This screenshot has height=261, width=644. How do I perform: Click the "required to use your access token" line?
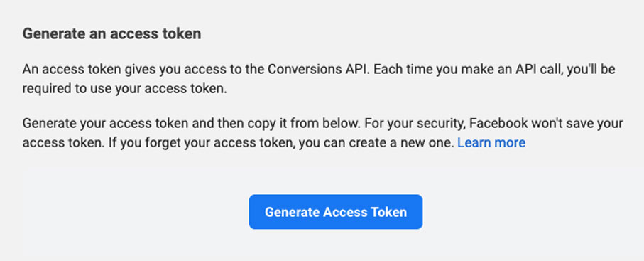[124, 89]
